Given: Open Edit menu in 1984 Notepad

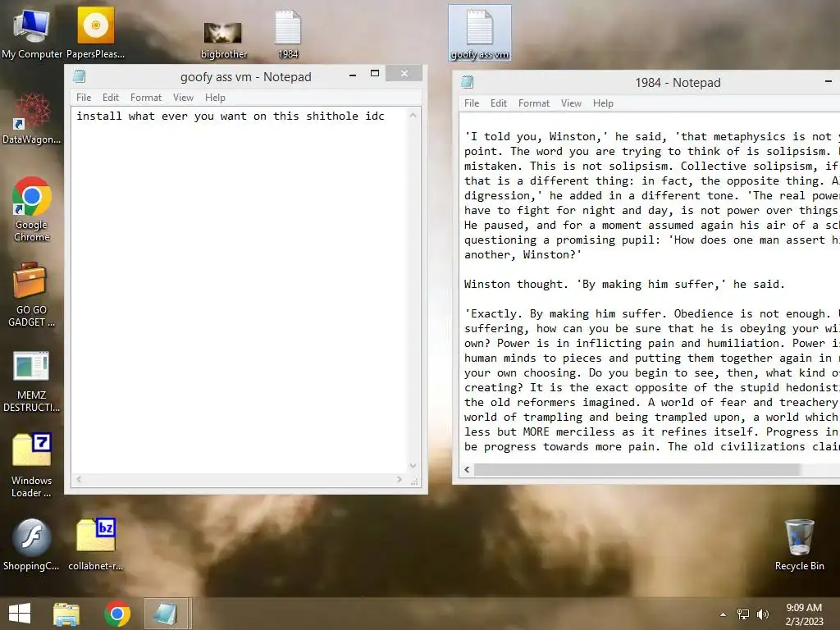Looking at the screenshot, I should pos(499,103).
